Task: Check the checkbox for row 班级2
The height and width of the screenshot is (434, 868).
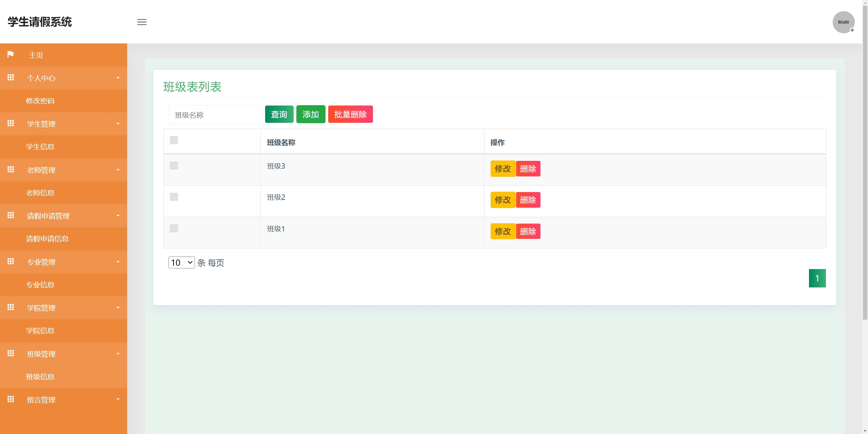Action: point(174,197)
